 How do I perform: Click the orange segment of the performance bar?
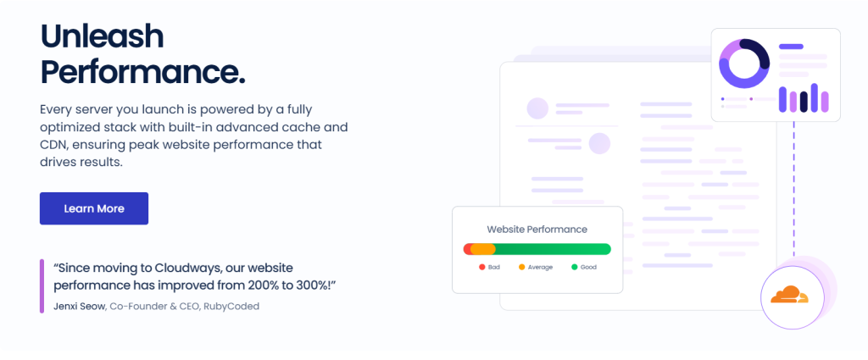click(483, 249)
